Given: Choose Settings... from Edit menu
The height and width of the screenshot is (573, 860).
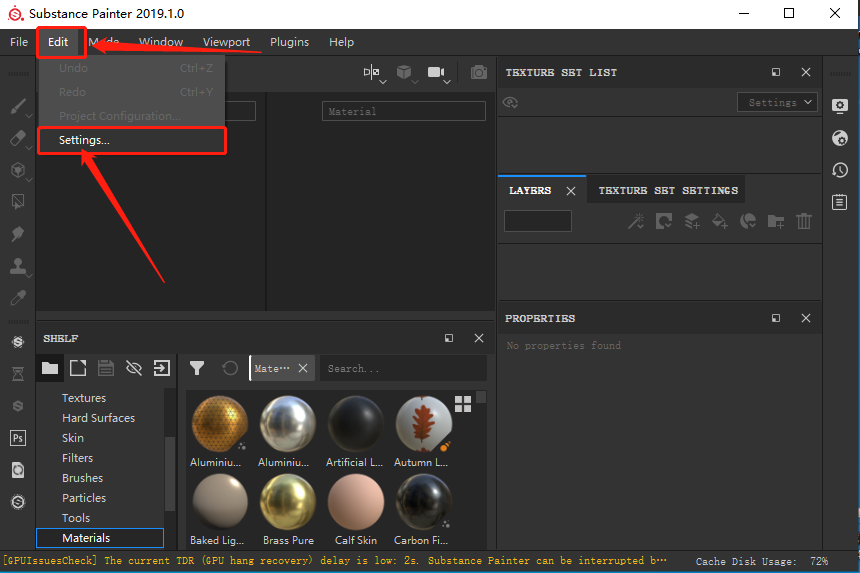Looking at the screenshot, I should pos(132,140).
